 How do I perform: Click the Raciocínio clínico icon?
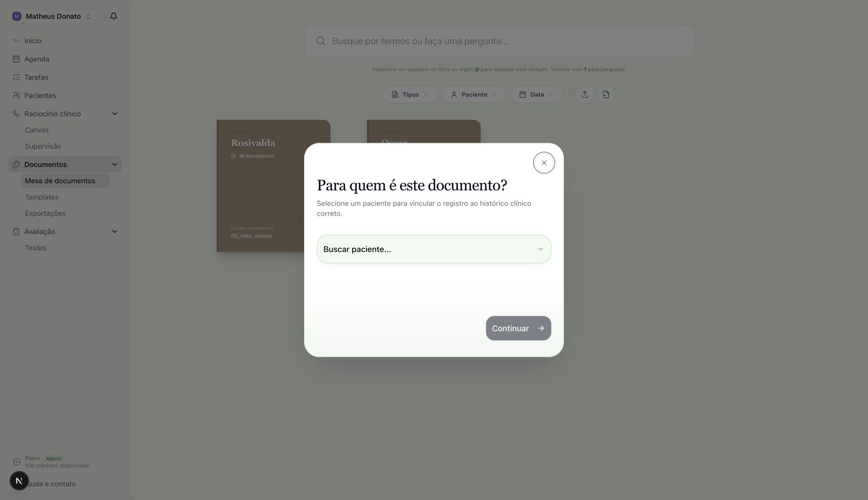click(16, 114)
